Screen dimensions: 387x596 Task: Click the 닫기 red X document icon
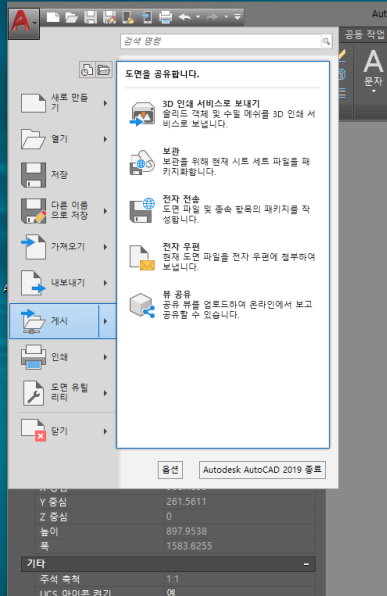point(33,431)
